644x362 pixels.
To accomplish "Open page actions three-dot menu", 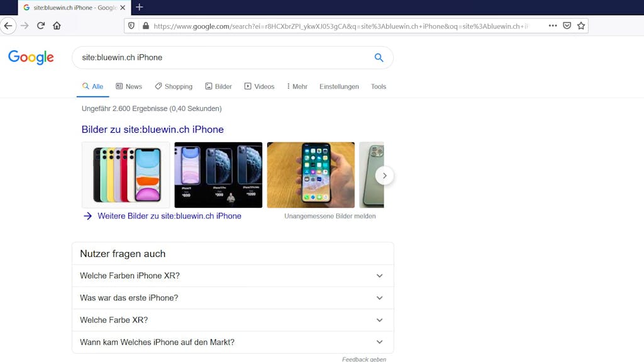I will tap(553, 26).
